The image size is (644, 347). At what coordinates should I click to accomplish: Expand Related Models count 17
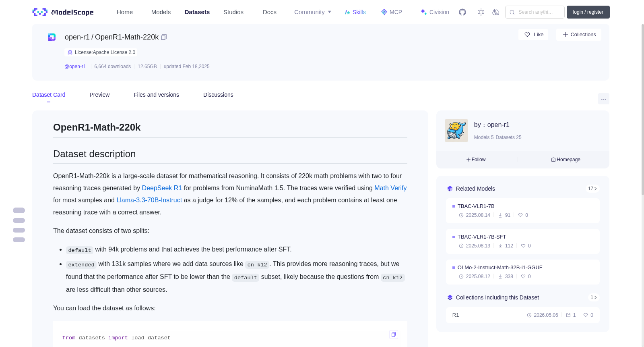pos(592,189)
